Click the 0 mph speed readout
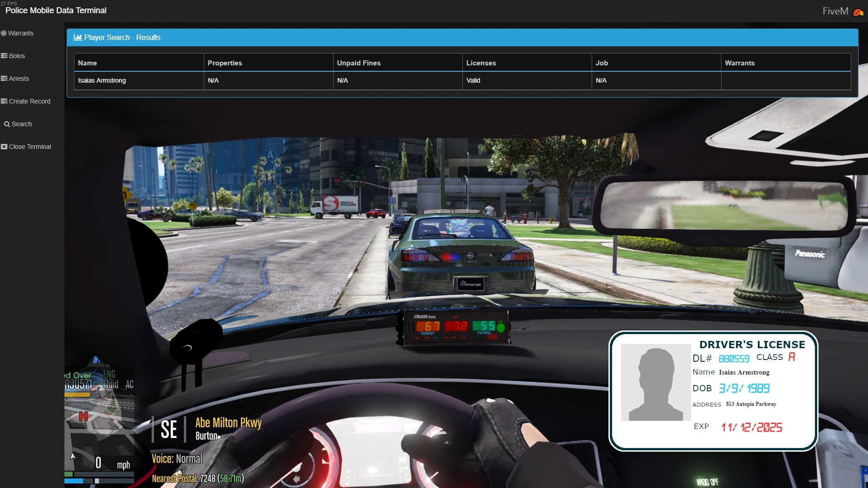The width and height of the screenshot is (868, 488). click(x=113, y=463)
